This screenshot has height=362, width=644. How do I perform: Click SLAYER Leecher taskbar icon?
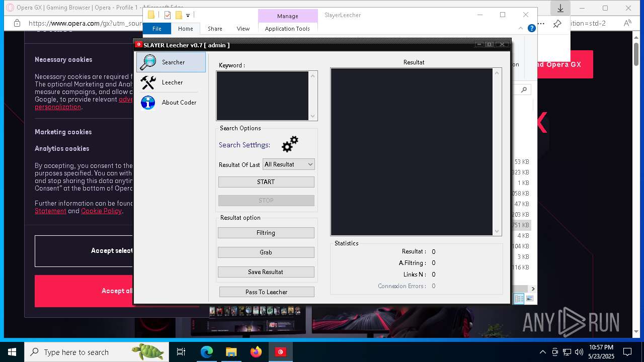[280, 352]
